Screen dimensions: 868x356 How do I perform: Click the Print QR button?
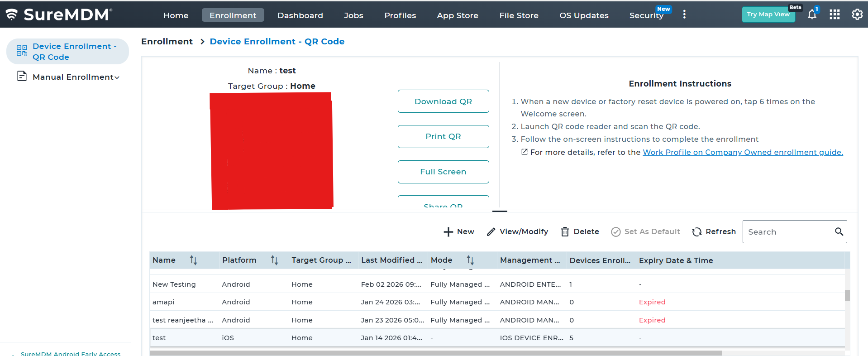pyautogui.click(x=443, y=136)
